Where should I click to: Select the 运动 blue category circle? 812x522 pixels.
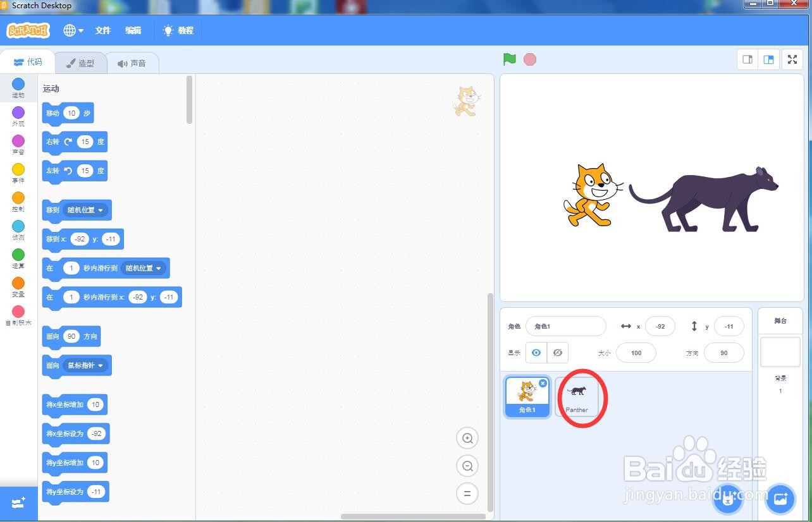[18, 84]
